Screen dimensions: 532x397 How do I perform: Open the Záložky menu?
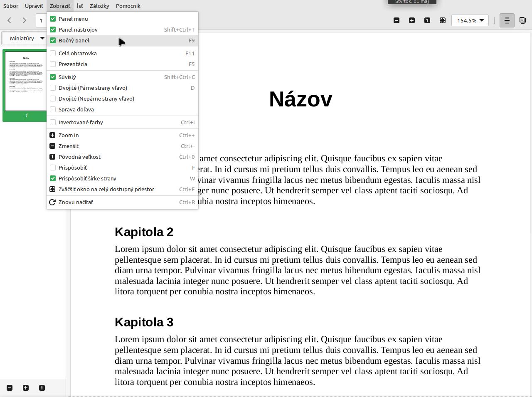tap(99, 6)
